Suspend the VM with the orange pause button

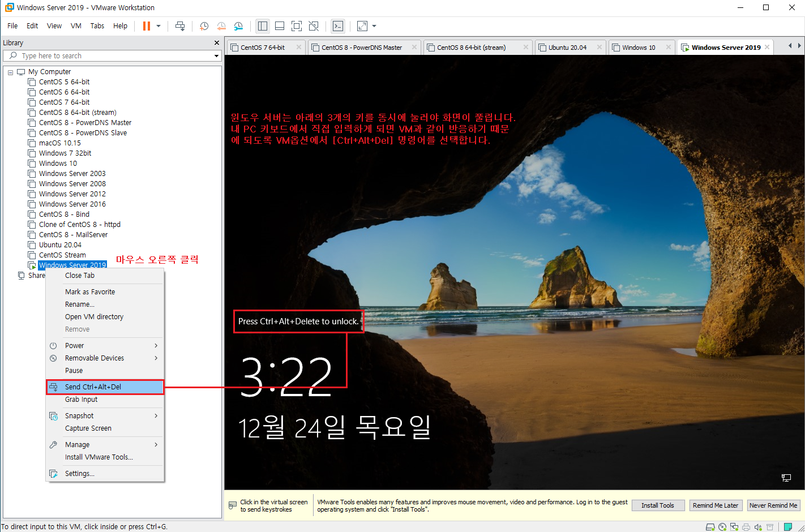point(147,26)
